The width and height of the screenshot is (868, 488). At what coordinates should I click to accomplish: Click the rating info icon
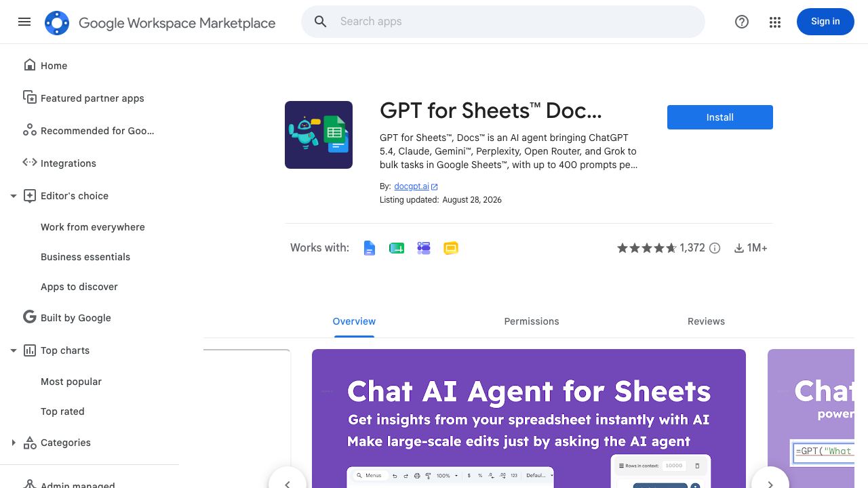[715, 248]
